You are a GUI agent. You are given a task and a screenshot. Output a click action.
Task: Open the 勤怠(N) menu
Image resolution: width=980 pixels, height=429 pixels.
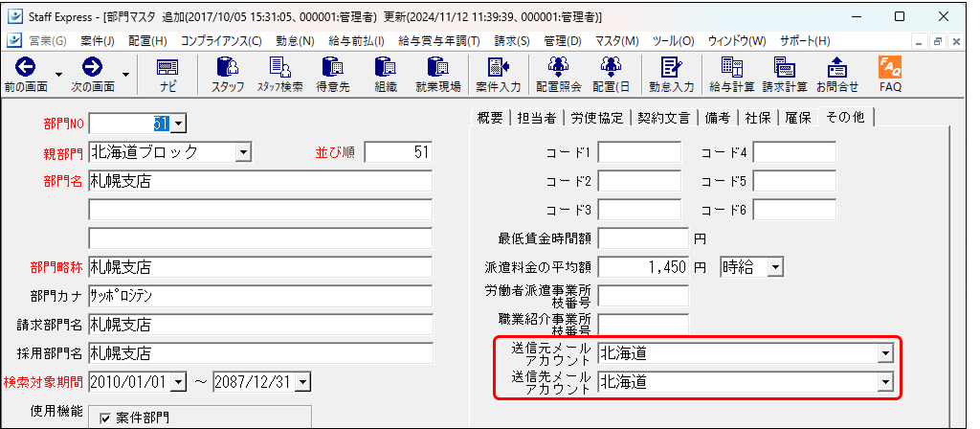[x=295, y=41]
